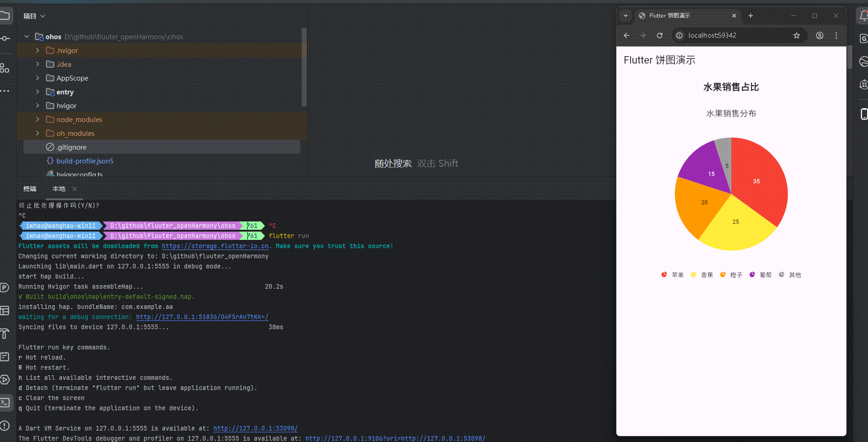Expand the entry module folder
The width and height of the screenshot is (868, 442).
click(x=38, y=92)
